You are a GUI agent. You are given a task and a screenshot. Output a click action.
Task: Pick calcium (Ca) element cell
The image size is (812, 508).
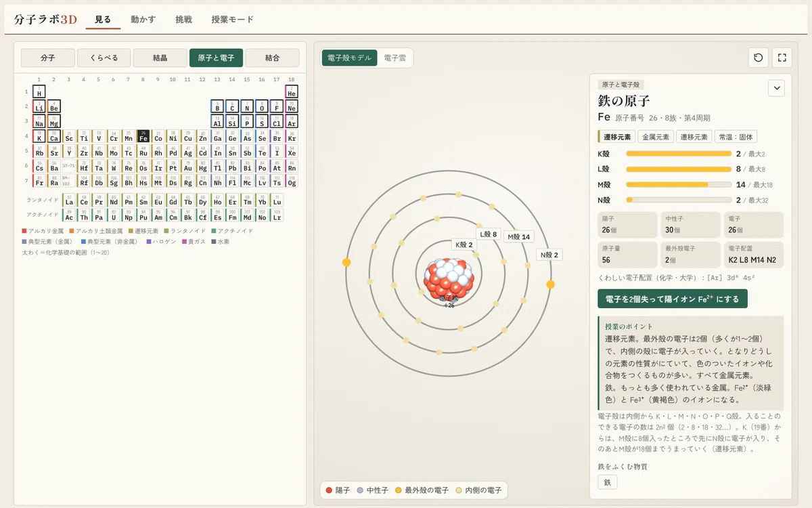pyautogui.click(x=54, y=137)
